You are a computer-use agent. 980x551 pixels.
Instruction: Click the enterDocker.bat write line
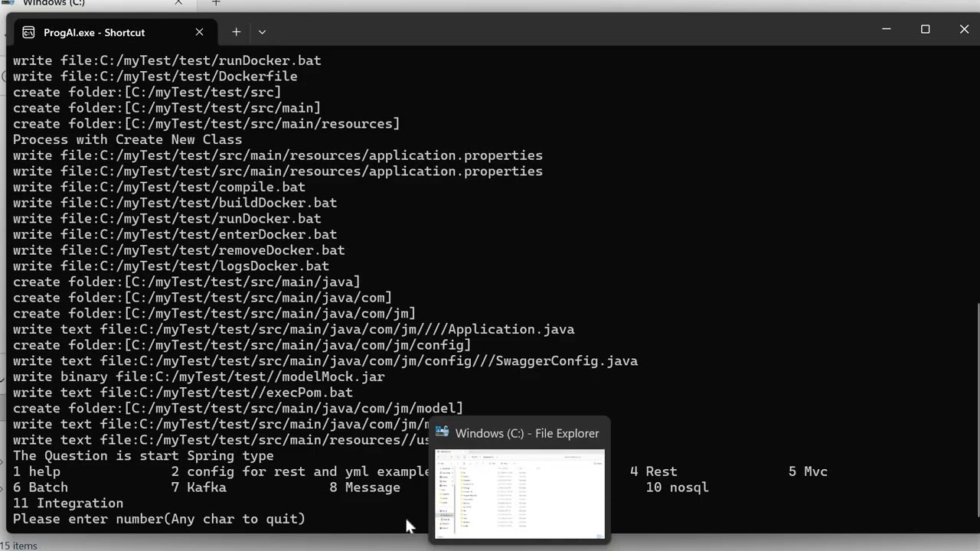pos(175,234)
